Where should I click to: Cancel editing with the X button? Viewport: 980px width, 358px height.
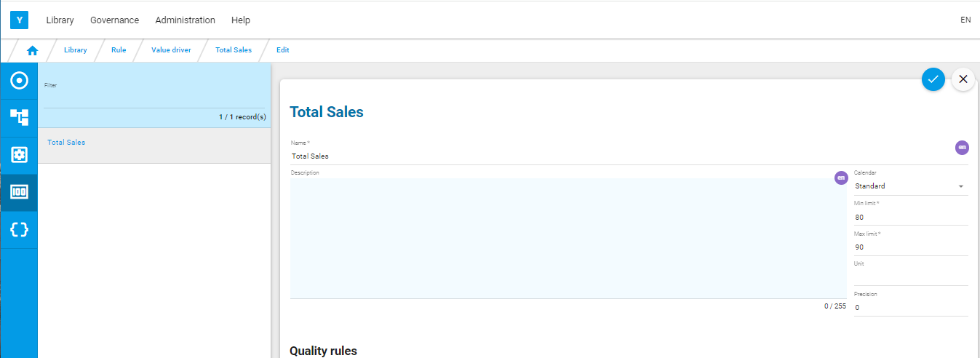[x=963, y=79]
